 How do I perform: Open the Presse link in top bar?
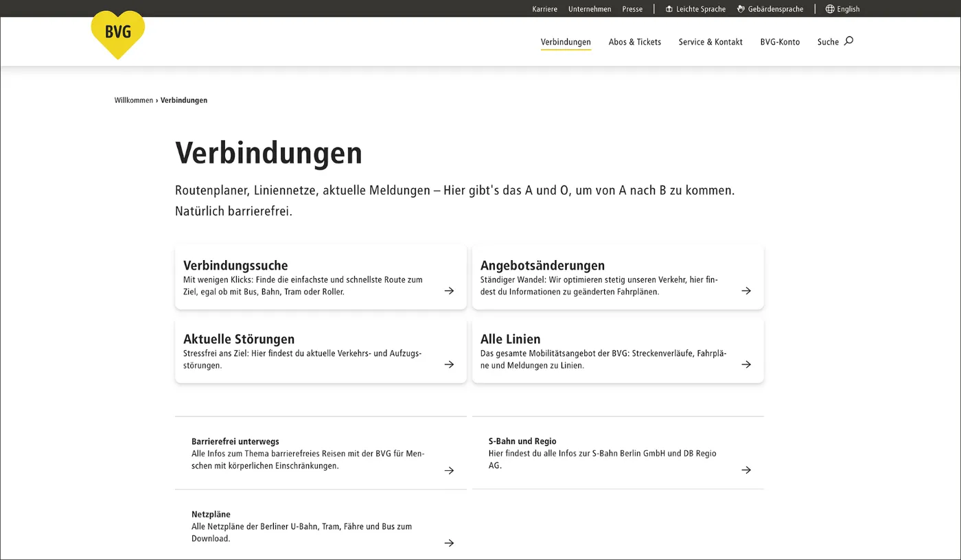[x=632, y=9]
